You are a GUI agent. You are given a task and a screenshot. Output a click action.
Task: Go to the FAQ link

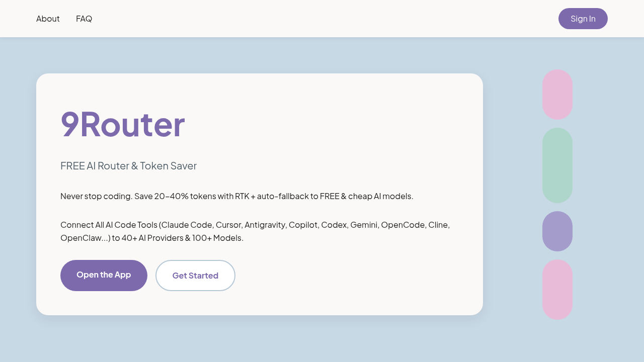click(x=84, y=19)
